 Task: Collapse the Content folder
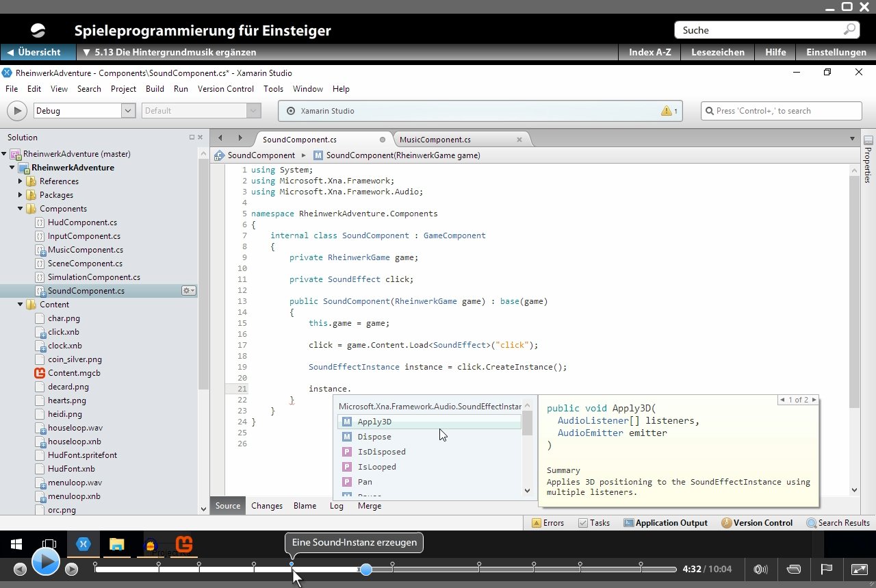(x=21, y=305)
